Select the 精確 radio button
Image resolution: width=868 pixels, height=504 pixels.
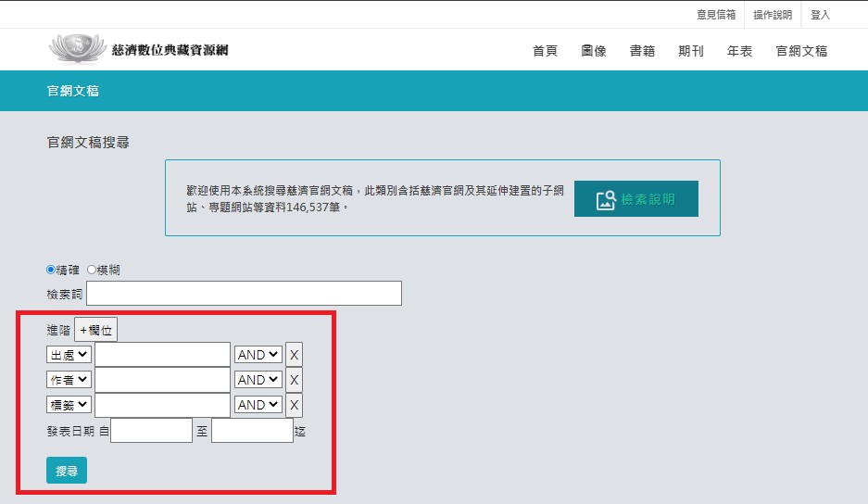coord(51,270)
